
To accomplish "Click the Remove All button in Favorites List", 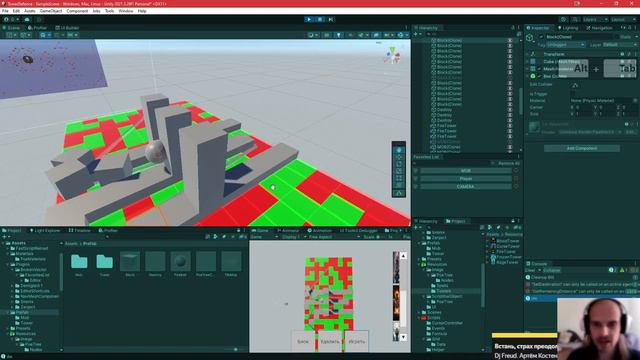I will pos(509,163).
